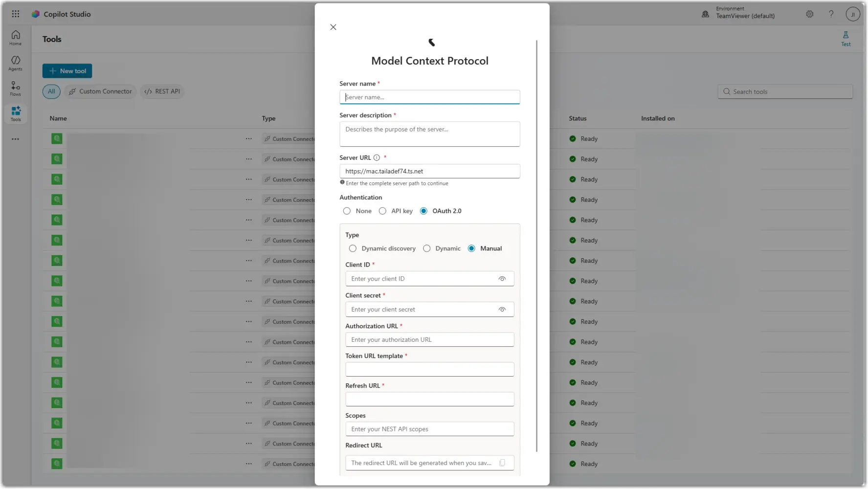Click the Authorization URL field
The width and height of the screenshot is (868, 489).
click(x=430, y=340)
